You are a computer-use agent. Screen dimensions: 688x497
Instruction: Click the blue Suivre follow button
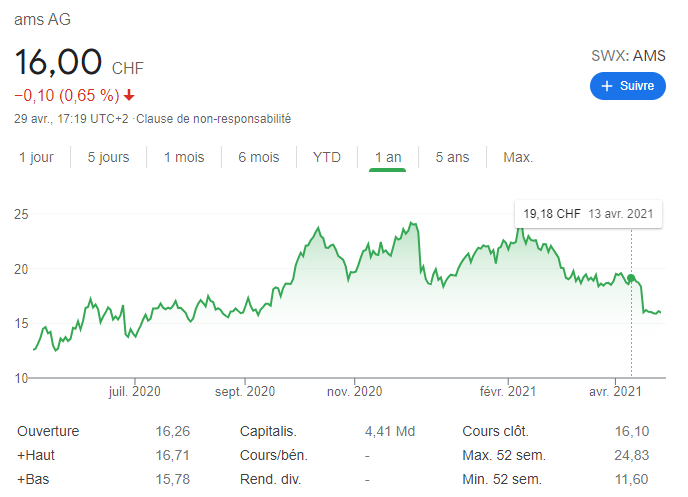coord(627,86)
